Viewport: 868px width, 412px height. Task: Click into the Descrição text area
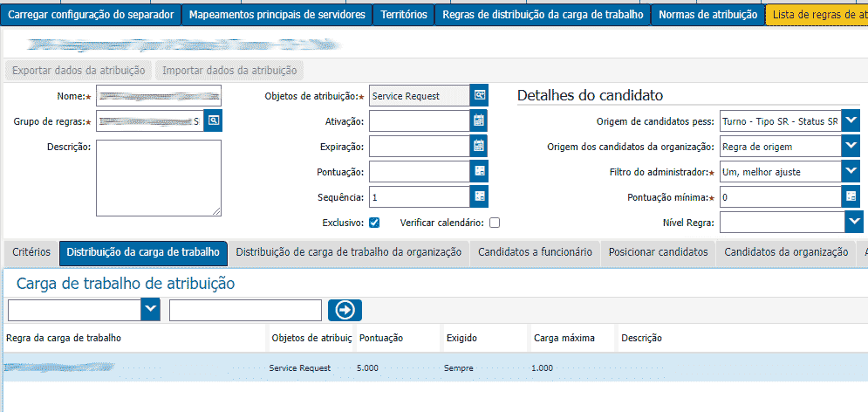(x=159, y=178)
